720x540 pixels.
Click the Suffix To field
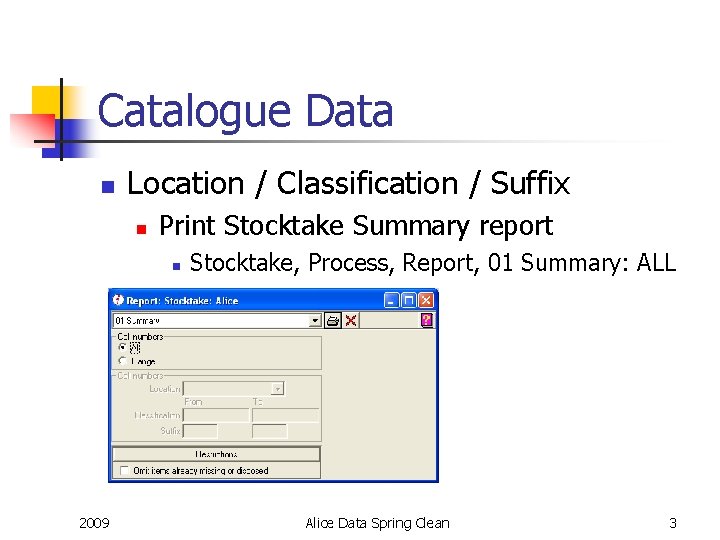point(270,431)
